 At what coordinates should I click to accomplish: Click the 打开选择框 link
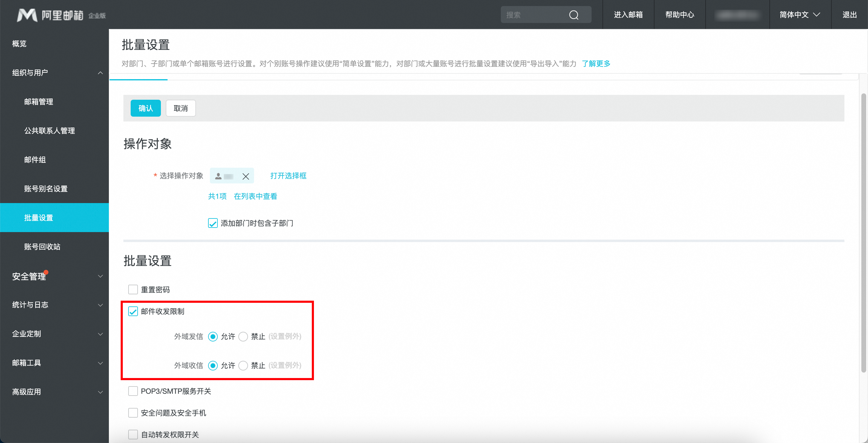pos(288,176)
